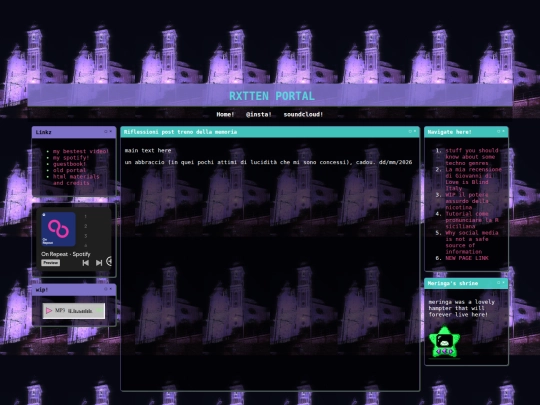Click the square icon in Riflessioni window header
This screenshot has height=405, width=540.
(x=410, y=131)
